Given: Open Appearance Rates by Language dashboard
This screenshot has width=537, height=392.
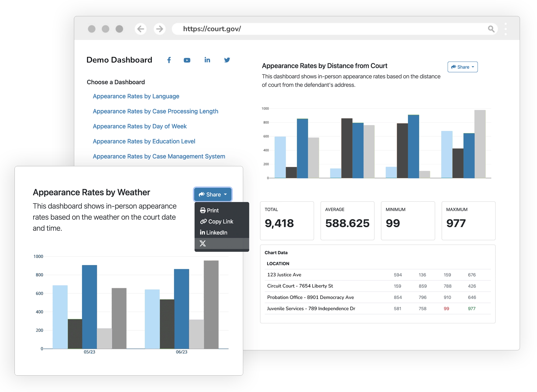Looking at the screenshot, I should pyautogui.click(x=136, y=96).
